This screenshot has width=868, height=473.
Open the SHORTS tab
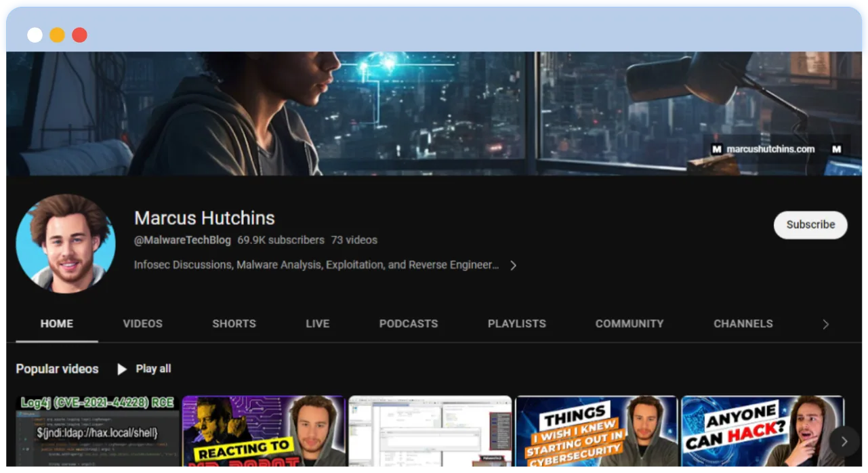(x=234, y=323)
